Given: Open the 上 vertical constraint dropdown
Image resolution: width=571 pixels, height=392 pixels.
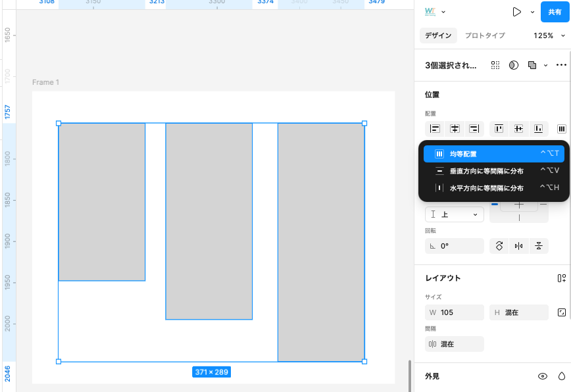Looking at the screenshot, I should click(x=454, y=214).
